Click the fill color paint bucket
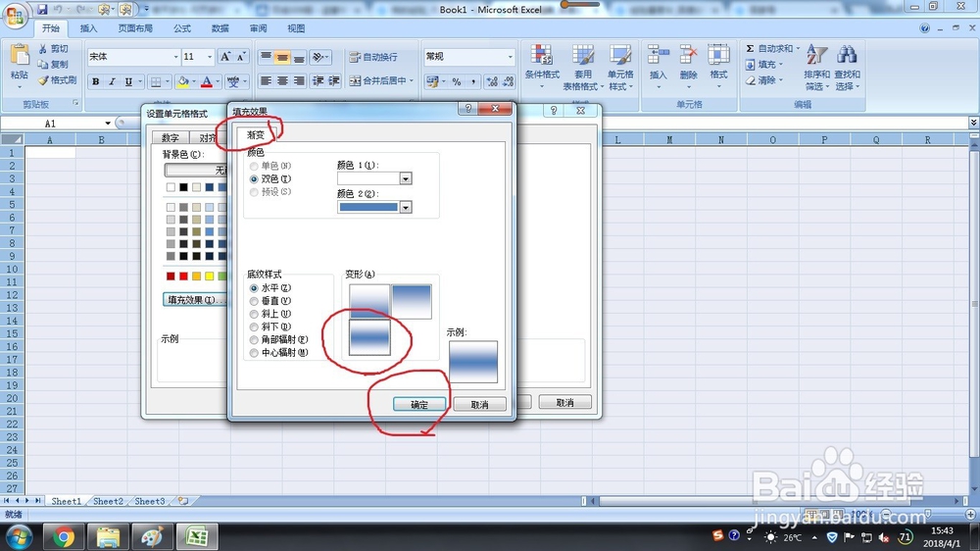Screen dimensions: 980x551 183,81
